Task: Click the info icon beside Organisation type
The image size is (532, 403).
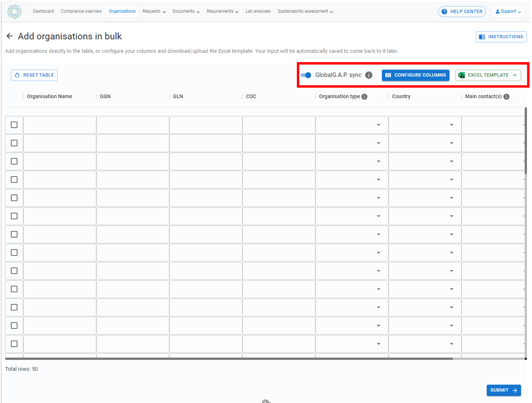Action: (x=364, y=96)
